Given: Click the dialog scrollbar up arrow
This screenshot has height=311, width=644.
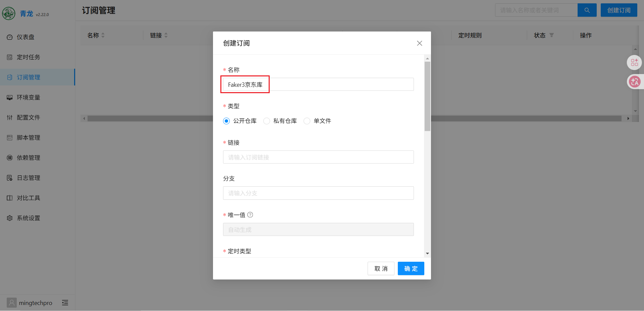Looking at the screenshot, I should pos(427,59).
